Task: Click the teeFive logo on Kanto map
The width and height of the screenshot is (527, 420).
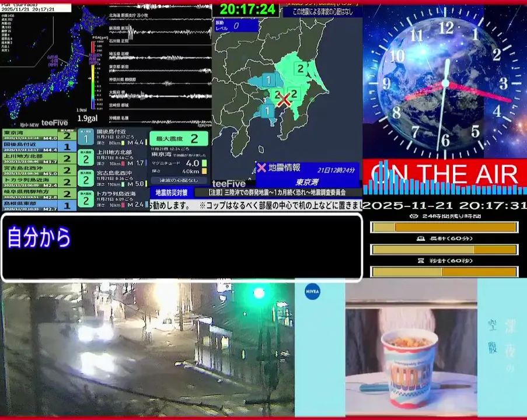Action: (x=229, y=183)
